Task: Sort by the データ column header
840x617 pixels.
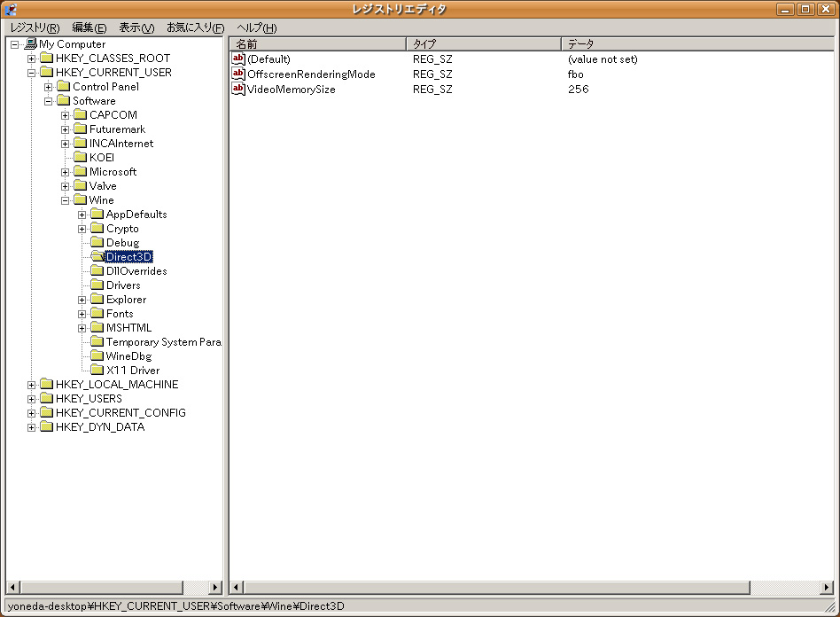Action: tap(698, 44)
